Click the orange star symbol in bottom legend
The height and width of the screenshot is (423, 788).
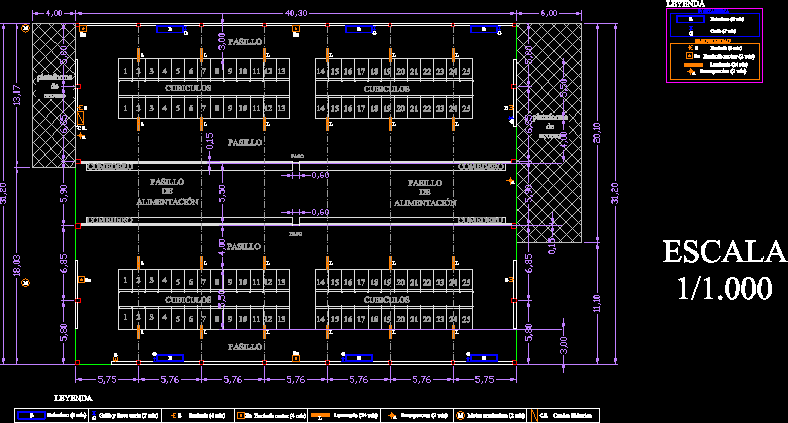[x=392, y=415]
